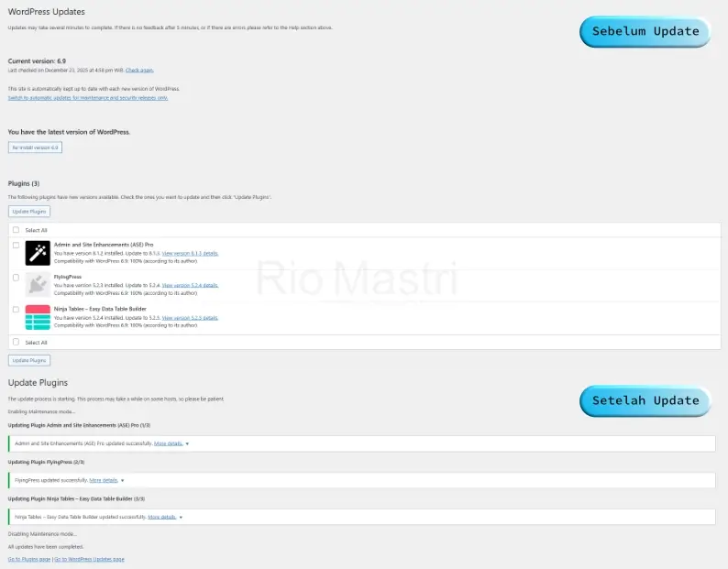This screenshot has height=569, width=728.
Task: Click 'Updating Plugin Admin and Site Enhancements' (1/3) line
Action: point(80,425)
